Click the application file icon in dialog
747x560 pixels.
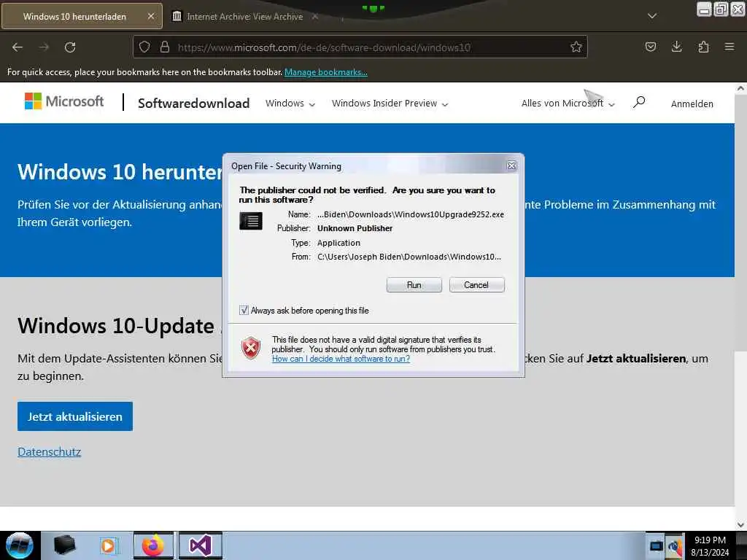(251, 221)
